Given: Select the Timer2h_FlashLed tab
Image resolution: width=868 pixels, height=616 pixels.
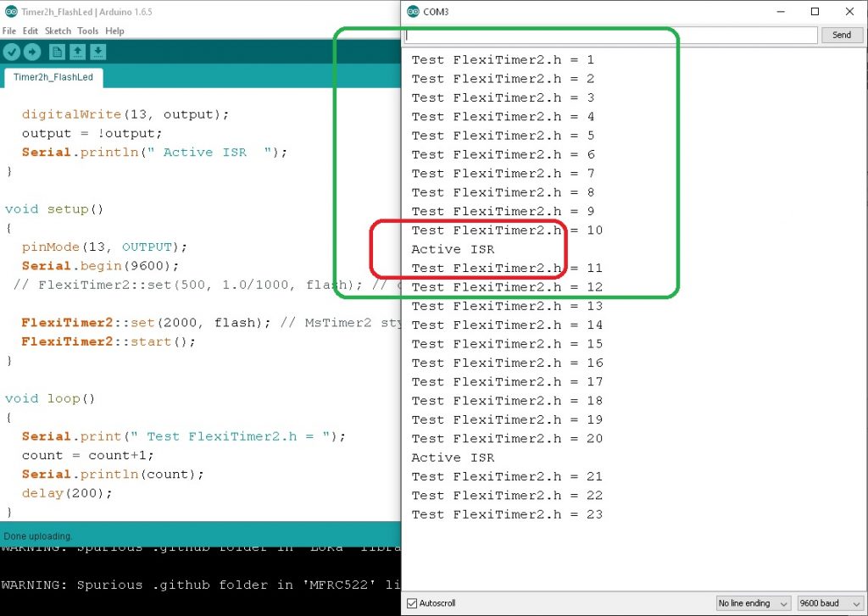Looking at the screenshot, I should point(53,77).
